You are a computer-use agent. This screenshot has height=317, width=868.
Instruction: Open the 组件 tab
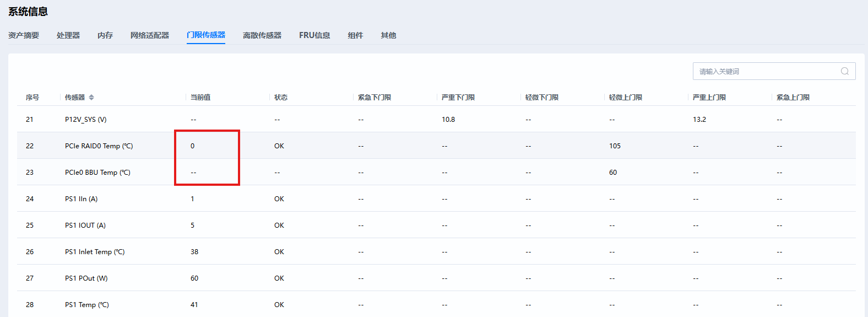point(355,35)
